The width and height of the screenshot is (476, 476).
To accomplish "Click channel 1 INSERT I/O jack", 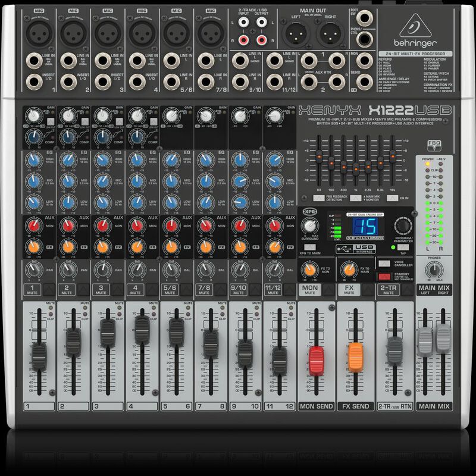I will (34, 82).
